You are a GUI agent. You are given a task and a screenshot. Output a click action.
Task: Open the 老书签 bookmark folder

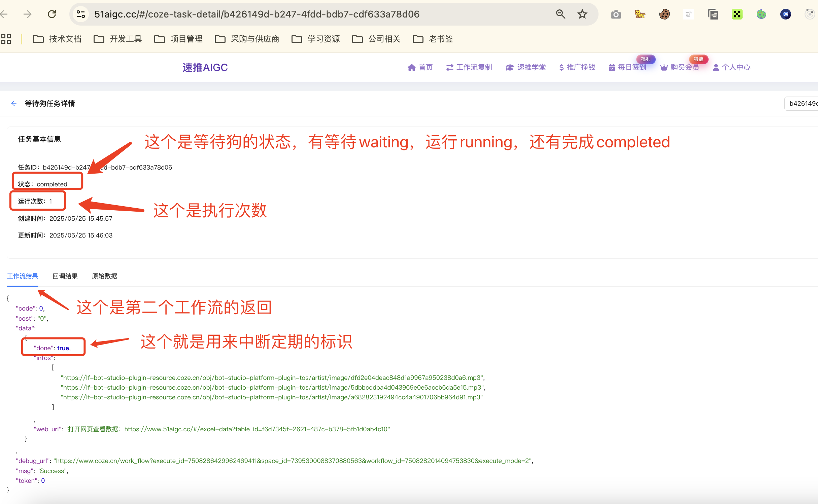(x=433, y=39)
